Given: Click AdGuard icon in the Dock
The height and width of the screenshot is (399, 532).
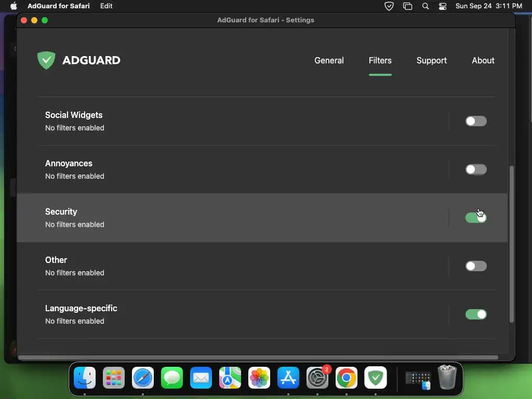Looking at the screenshot, I should point(376,378).
